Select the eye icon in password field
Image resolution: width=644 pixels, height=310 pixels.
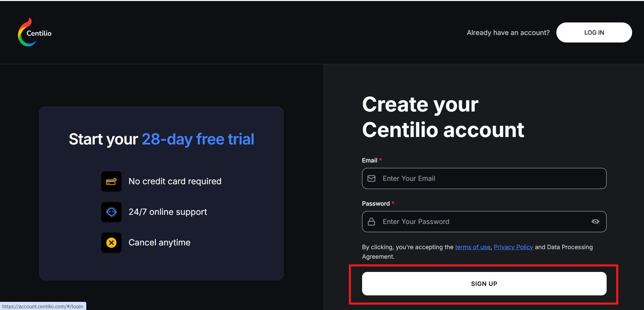(595, 221)
